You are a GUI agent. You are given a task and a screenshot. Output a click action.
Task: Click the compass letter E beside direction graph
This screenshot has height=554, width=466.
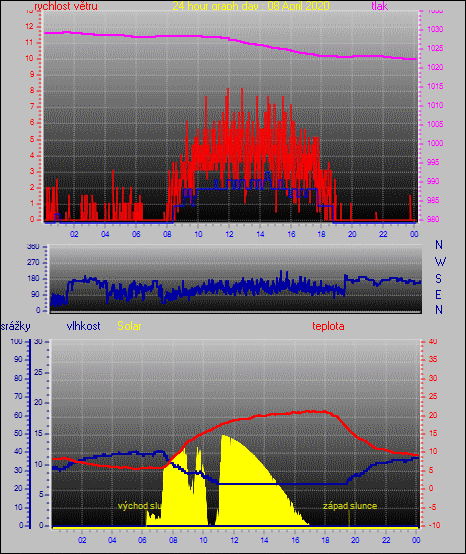pyautogui.click(x=438, y=294)
